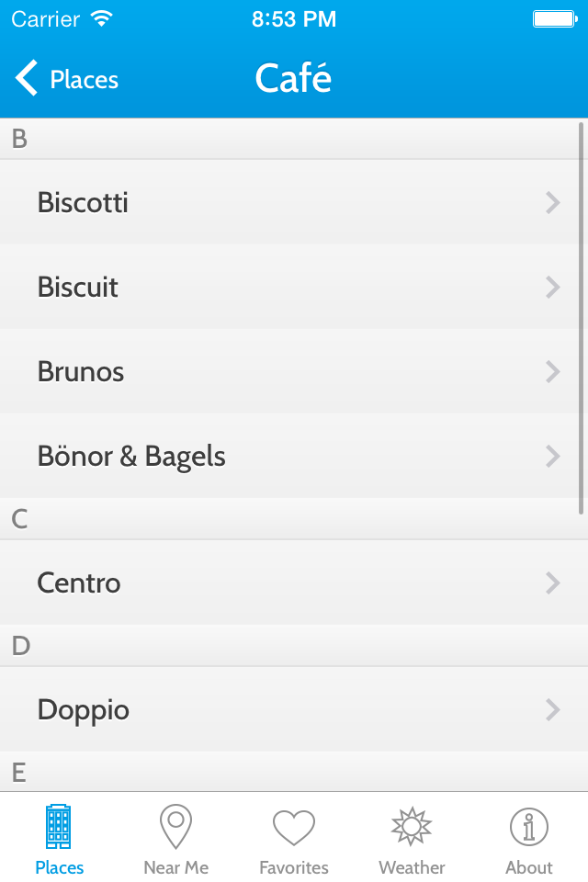Click the chevron next to Doppio
This screenshot has height=882, width=588.
coord(552,710)
